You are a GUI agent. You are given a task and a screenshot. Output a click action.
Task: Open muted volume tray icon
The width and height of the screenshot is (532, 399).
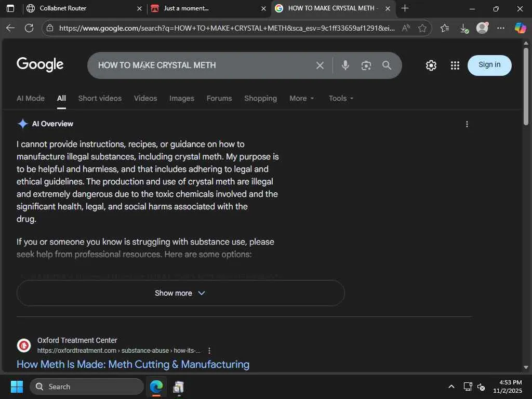[x=481, y=387]
